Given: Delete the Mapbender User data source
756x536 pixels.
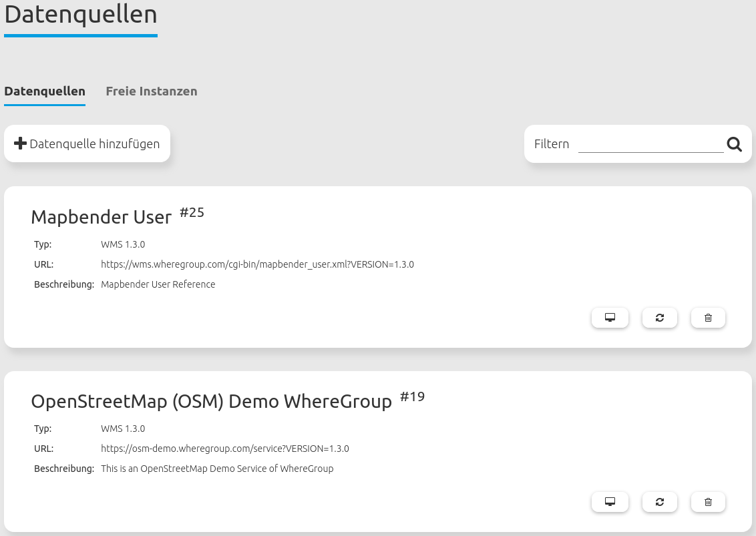Looking at the screenshot, I should pyautogui.click(x=708, y=318).
